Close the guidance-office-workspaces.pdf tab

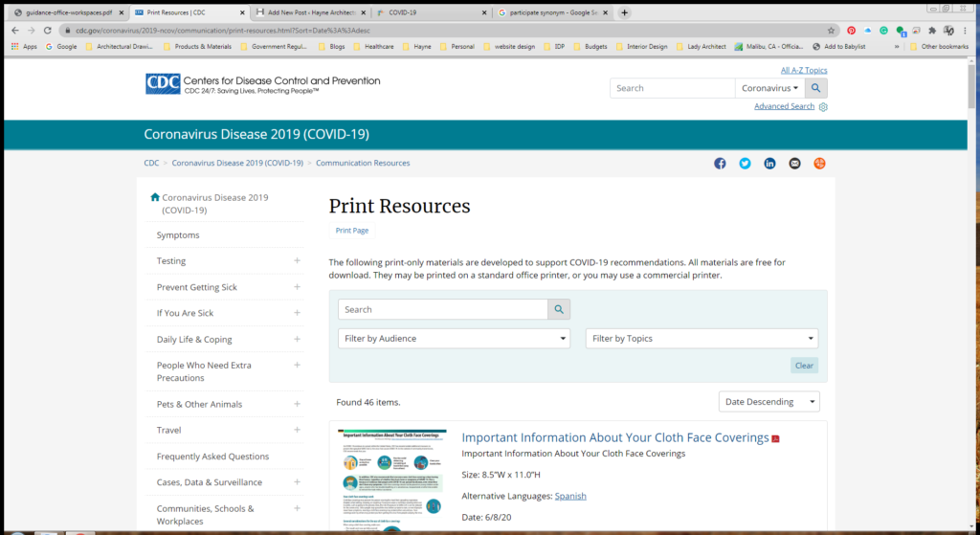[x=122, y=12]
